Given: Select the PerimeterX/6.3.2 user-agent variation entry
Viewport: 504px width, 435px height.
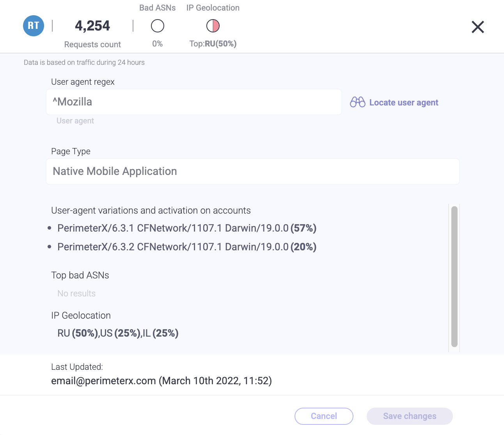Looking at the screenshot, I should (x=186, y=247).
